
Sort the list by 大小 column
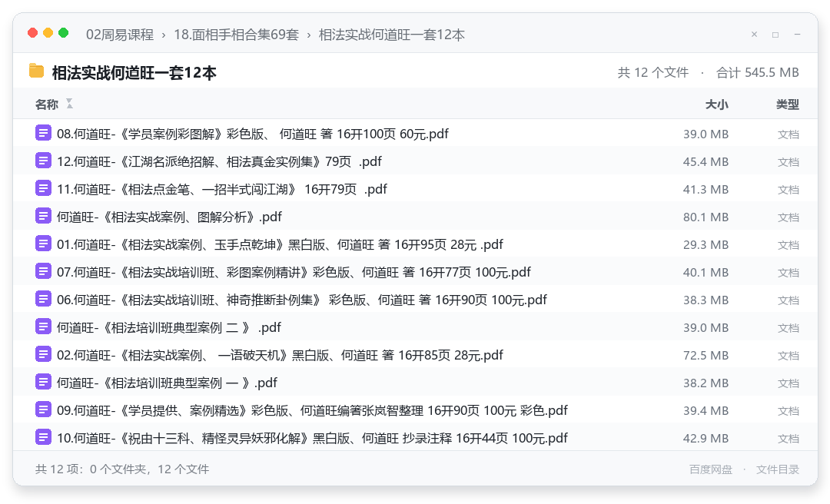pos(717,104)
